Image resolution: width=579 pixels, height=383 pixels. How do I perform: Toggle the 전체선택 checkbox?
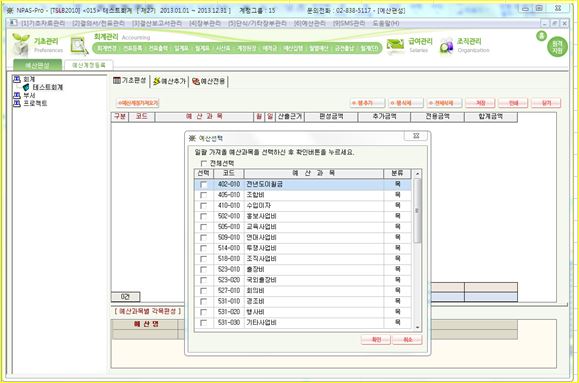click(203, 163)
